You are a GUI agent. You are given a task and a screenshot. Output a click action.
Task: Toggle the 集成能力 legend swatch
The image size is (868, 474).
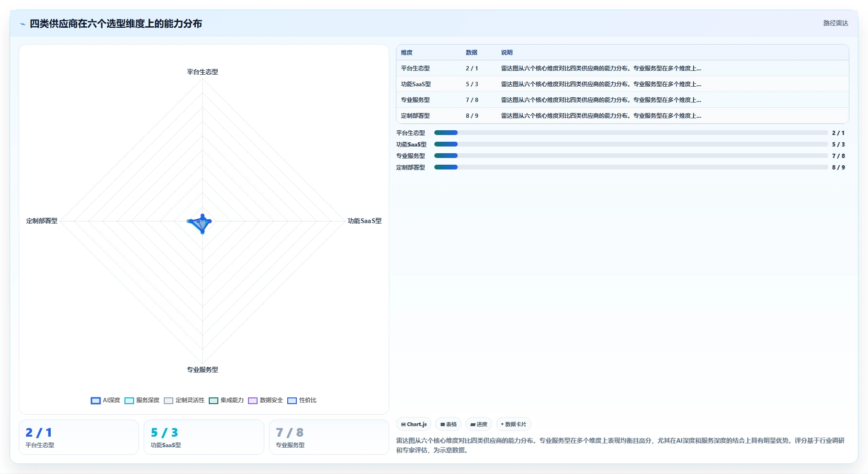(x=214, y=401)
